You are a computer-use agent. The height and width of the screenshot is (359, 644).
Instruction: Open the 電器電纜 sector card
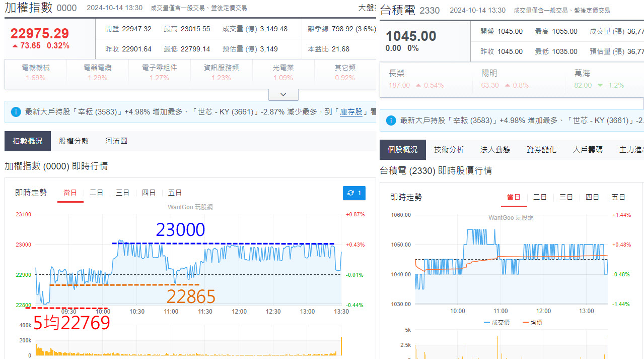coord(98,73)
